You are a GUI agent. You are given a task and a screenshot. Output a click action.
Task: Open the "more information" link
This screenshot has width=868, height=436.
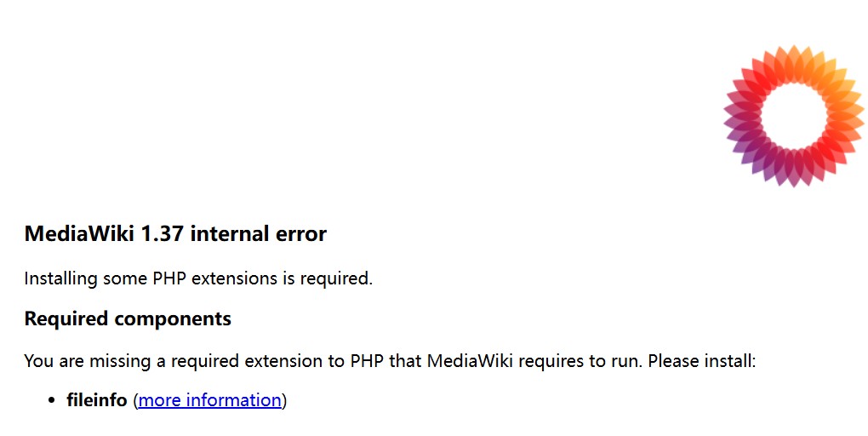pos(210,400)
